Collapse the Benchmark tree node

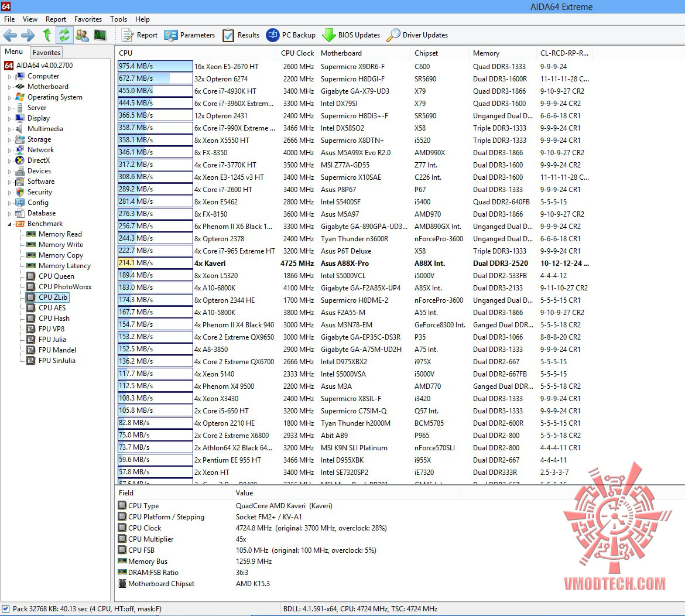coord(9,224)
